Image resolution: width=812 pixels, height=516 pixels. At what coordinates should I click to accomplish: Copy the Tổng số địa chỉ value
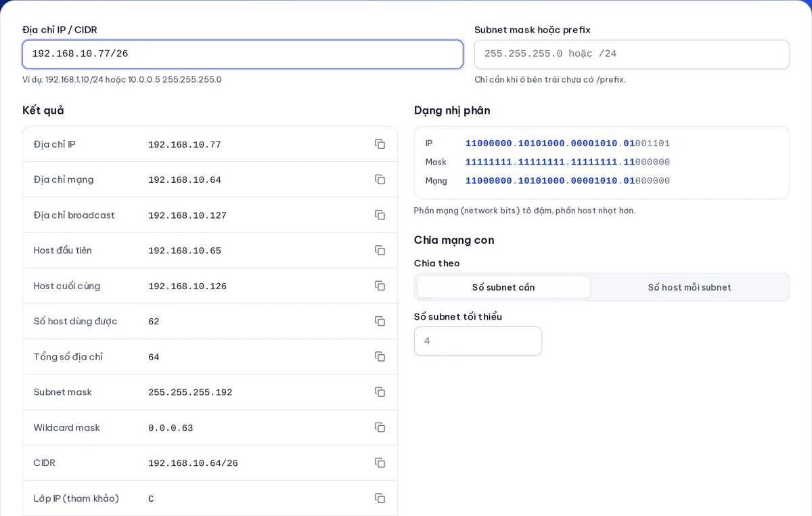click(380, 356)
